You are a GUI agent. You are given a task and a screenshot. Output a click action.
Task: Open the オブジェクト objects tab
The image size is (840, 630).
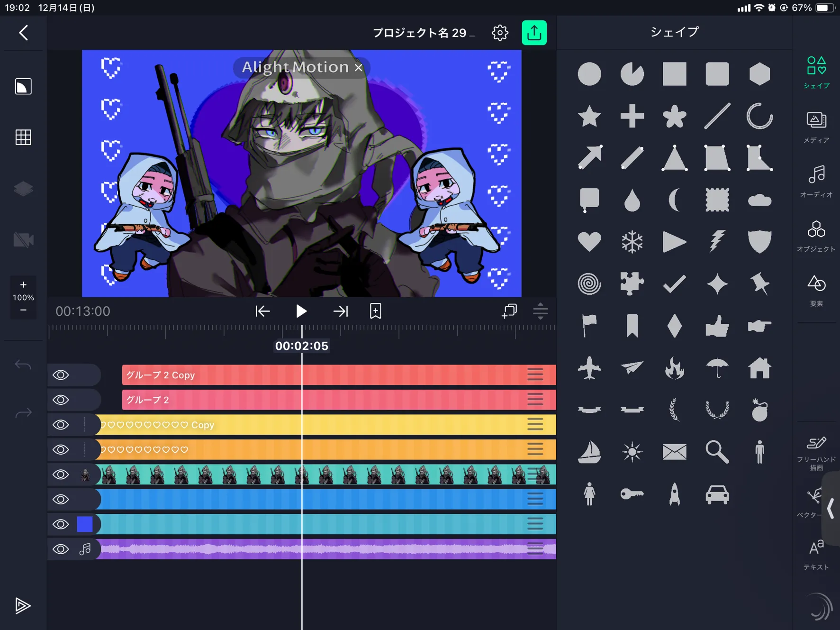(816, 236)
